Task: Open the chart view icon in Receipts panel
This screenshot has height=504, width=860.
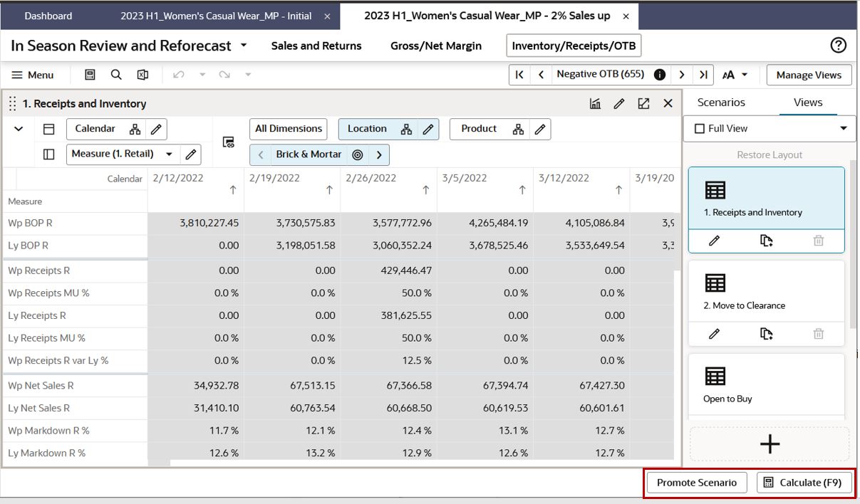Action: (595, 104)
